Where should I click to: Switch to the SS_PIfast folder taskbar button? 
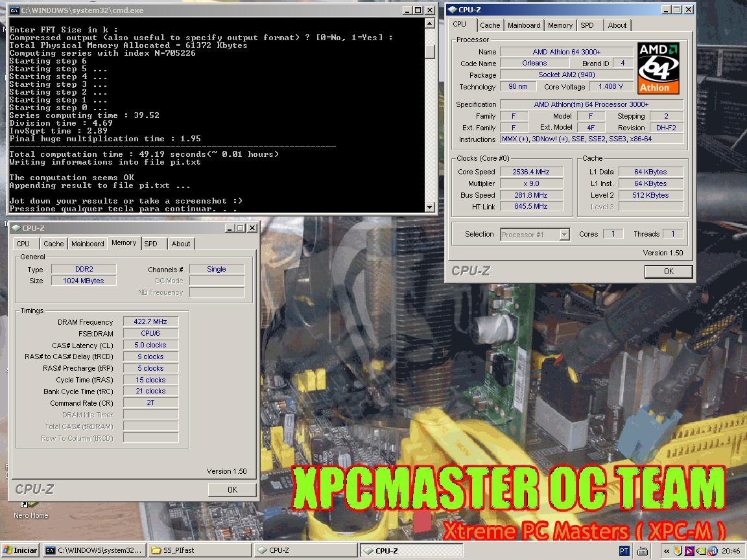pos(200,550)
